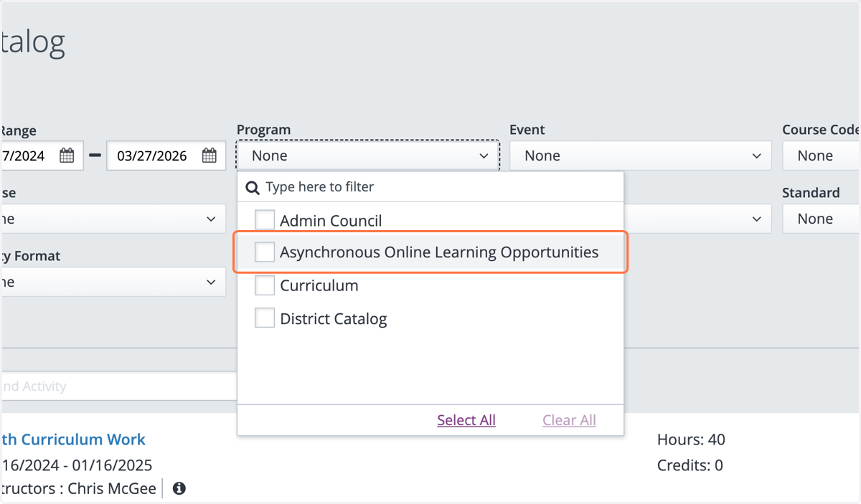This screenshot has width=861, height=504.
Task: Open the Standard dropdown
Action: 822,219
